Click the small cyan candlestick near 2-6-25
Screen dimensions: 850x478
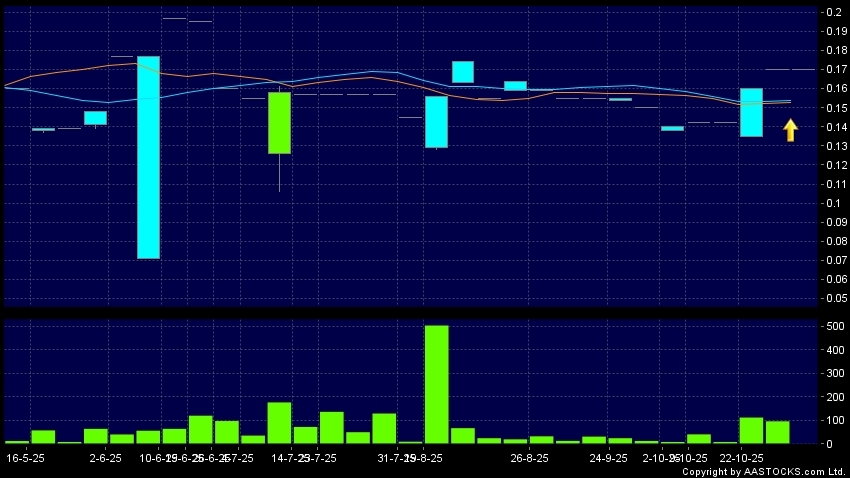click(95, 118)
